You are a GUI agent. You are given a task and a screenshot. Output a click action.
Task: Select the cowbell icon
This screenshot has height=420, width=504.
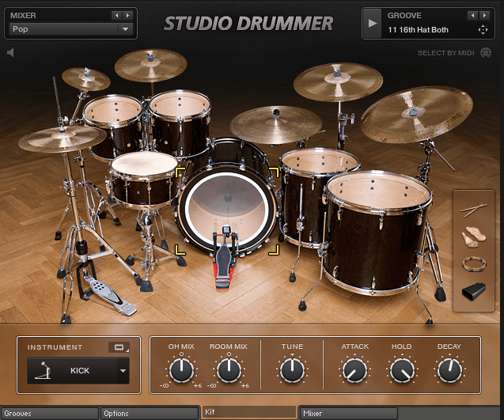click(x=473, y=291)
